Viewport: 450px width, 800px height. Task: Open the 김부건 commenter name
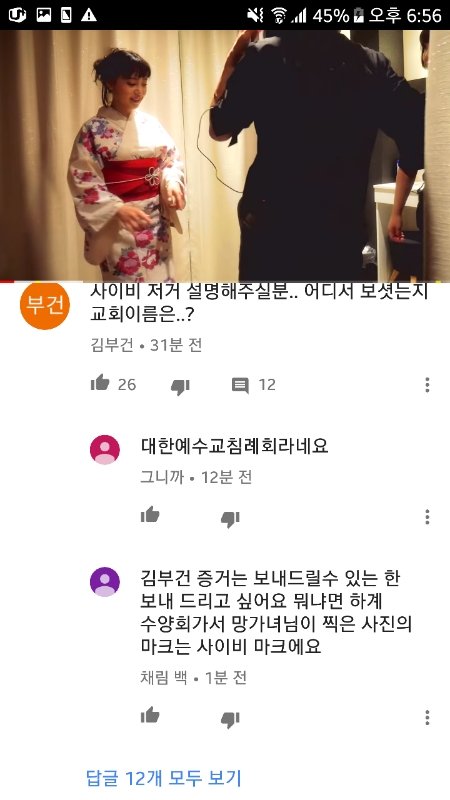pyautogui.click(x=112, y=345)
